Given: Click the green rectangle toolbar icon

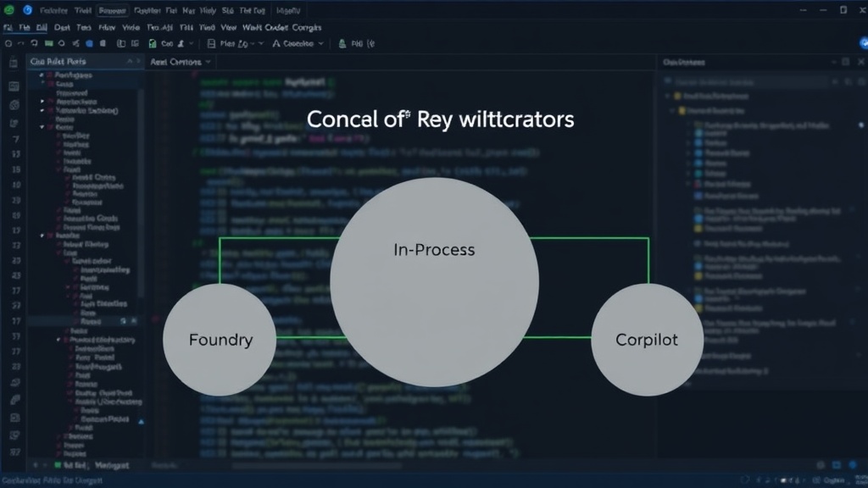Looking at the screenshot, I should point(48,43).
